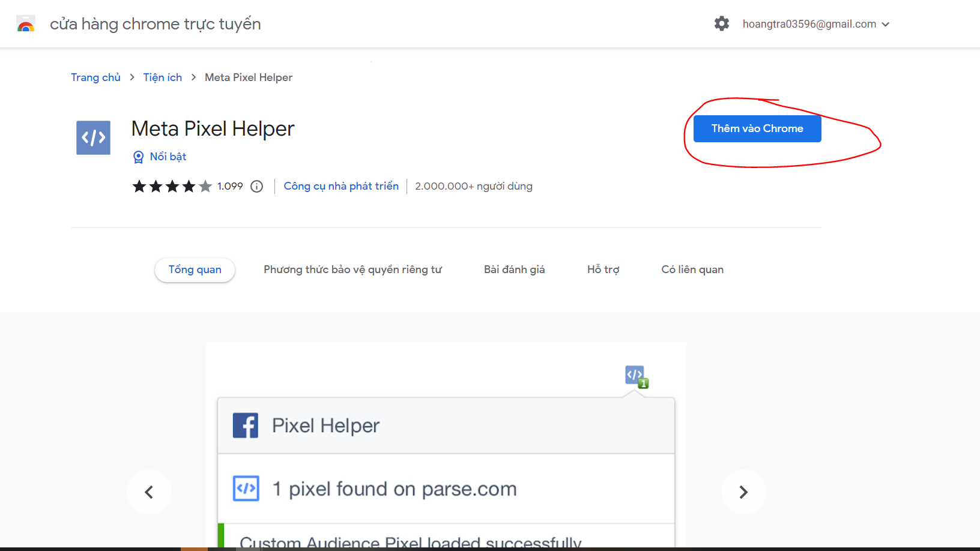Open Công cụ nhà phát triển category link
The image size is (980, 551).
pyautogui.click(x=341, y=186)
